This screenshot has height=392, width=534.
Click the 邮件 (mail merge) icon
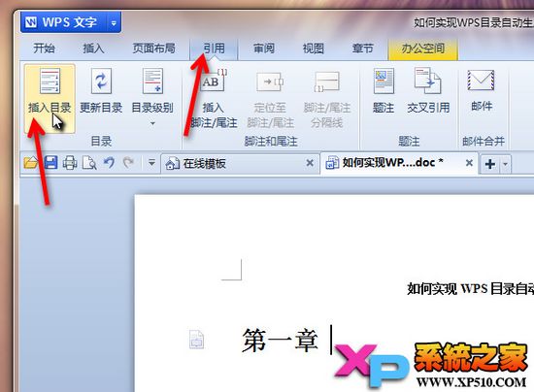click(481, 81)
